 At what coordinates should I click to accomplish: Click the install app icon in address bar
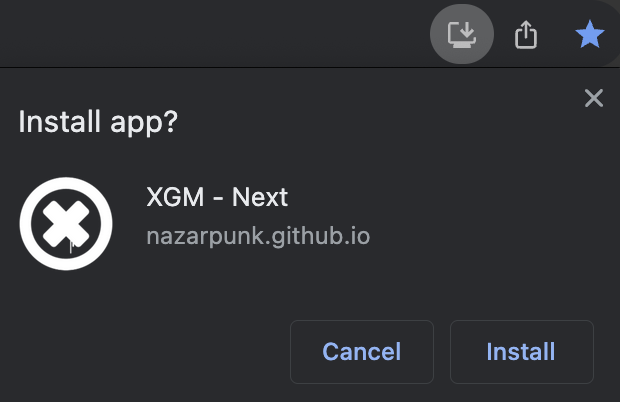click(461, 35)
